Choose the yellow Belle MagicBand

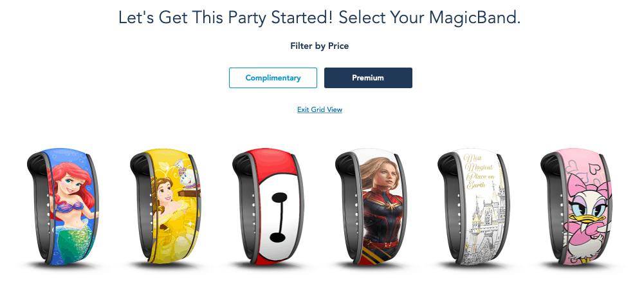[165, 207]
